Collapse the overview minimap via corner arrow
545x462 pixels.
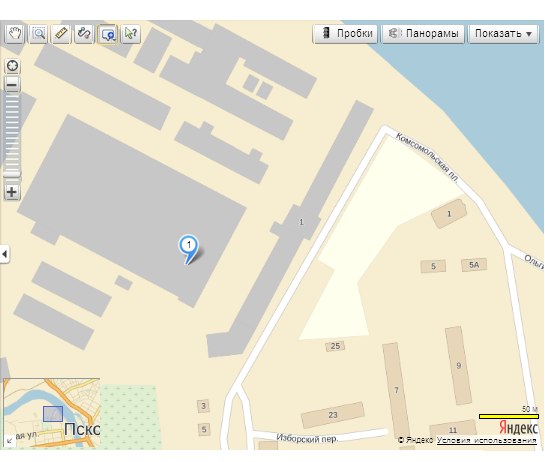pyautogui.click(x=9, y=441)
